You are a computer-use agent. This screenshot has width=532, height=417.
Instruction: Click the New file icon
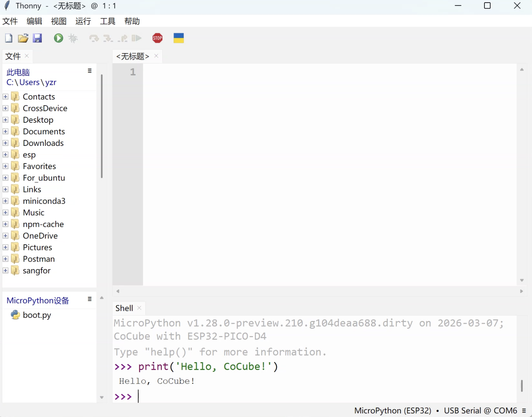(x=9, y=38)
